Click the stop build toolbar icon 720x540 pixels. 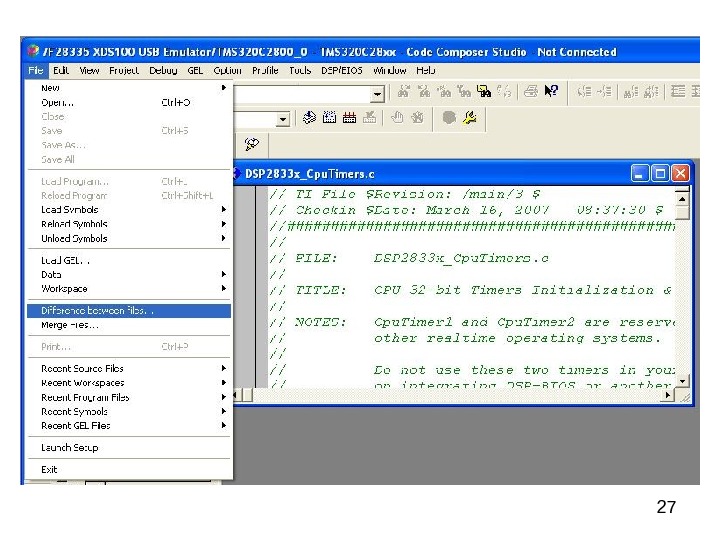(x=370, y=118)
